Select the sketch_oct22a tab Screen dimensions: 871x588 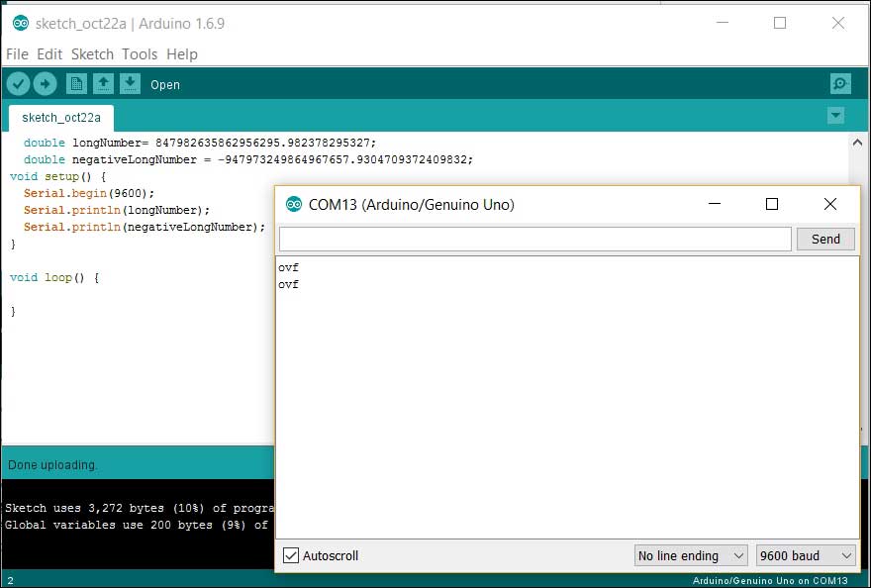tap(61, 117)
